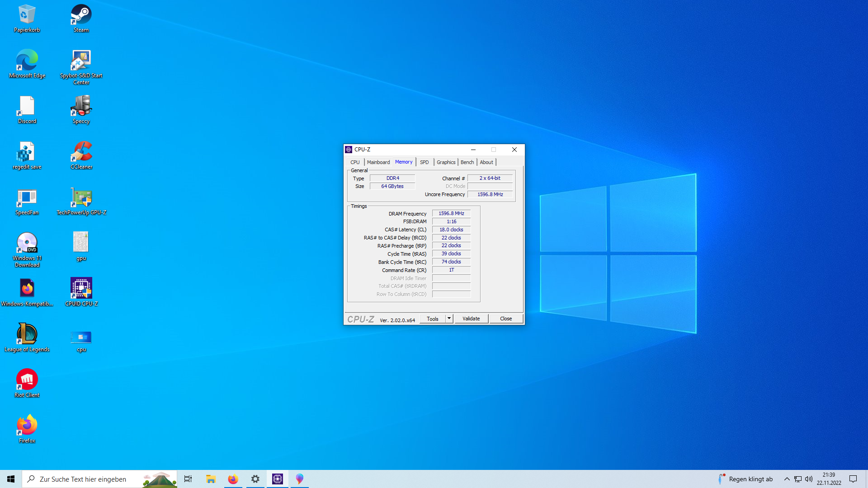The width and height of the screenshot is (868, 488).
Task: Show hidden system tray icons
Action: (787, 479)
